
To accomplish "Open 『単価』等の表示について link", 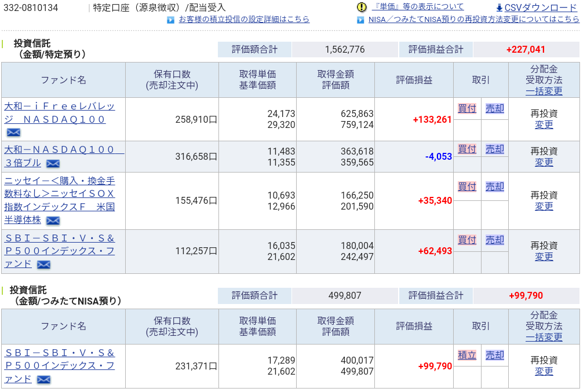I will click(x=418, y=7).
